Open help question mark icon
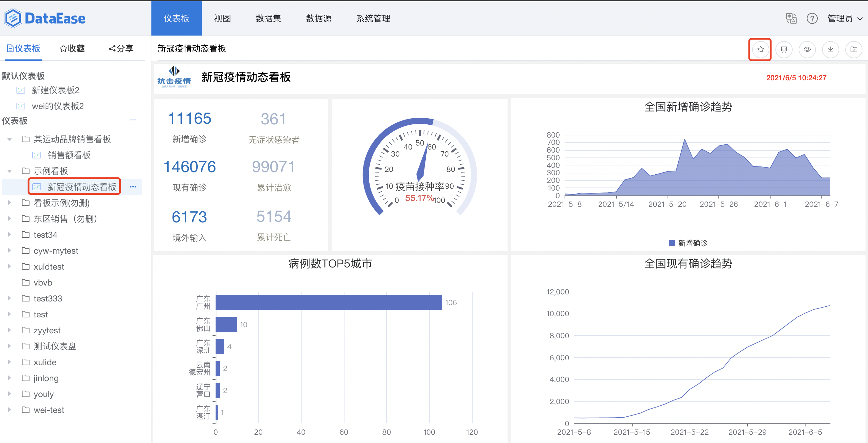Image resolution: width=868 pixels, height=443 pixels. pos(812,18)
